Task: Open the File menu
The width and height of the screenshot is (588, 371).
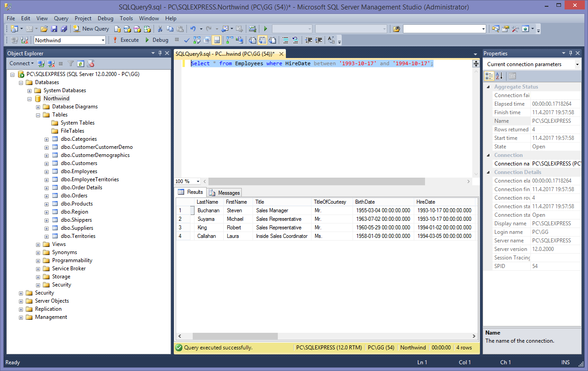Action: click(x=11, y=18)
